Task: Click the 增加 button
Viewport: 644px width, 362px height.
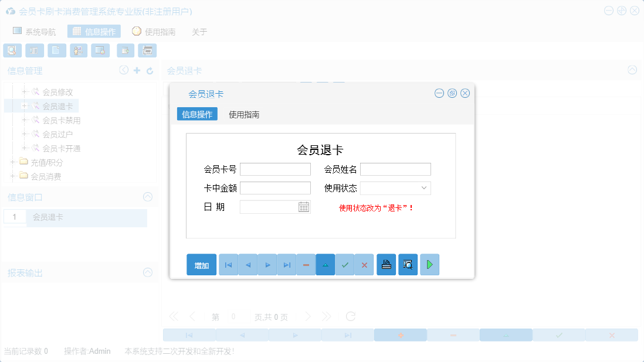Action: (x=201, y=264)
